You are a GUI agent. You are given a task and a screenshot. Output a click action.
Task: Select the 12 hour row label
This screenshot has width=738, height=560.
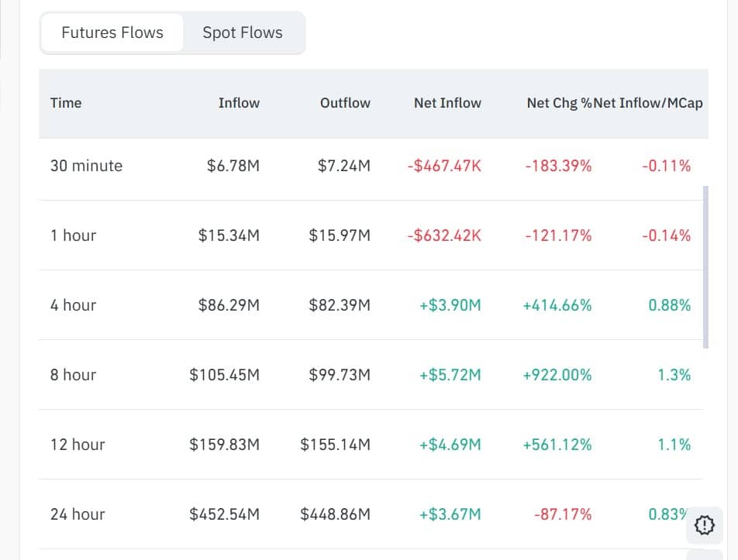(78, 445)
